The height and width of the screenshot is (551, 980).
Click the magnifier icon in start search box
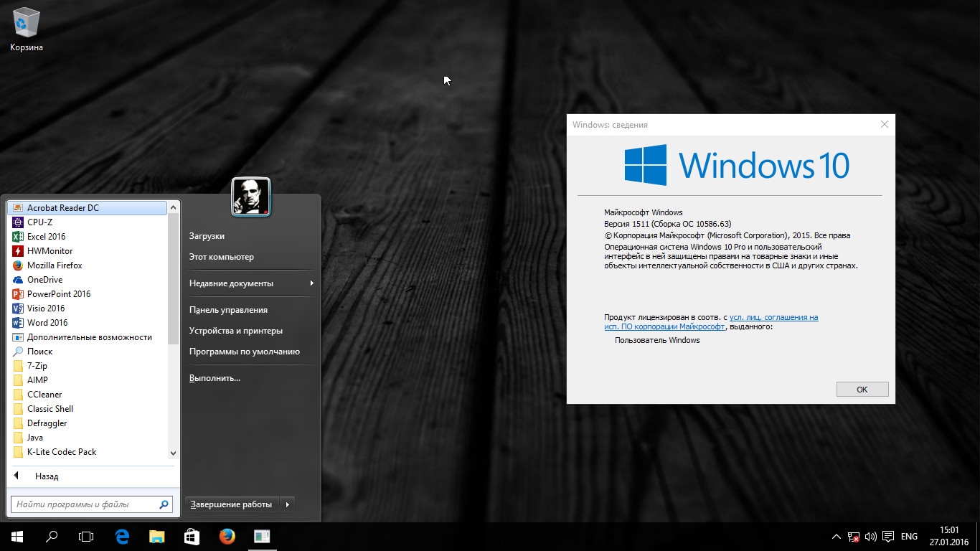pyautogui.click(x=164, y=504)
